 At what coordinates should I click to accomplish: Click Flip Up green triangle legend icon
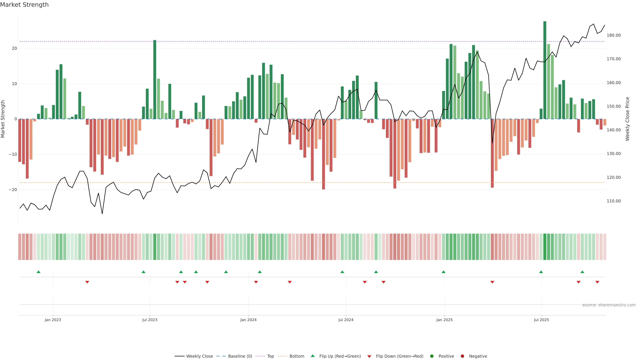coord(312,356)
